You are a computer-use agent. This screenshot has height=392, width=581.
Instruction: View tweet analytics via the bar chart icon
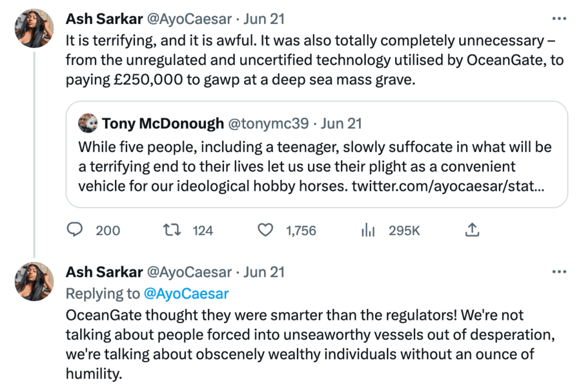368,230
